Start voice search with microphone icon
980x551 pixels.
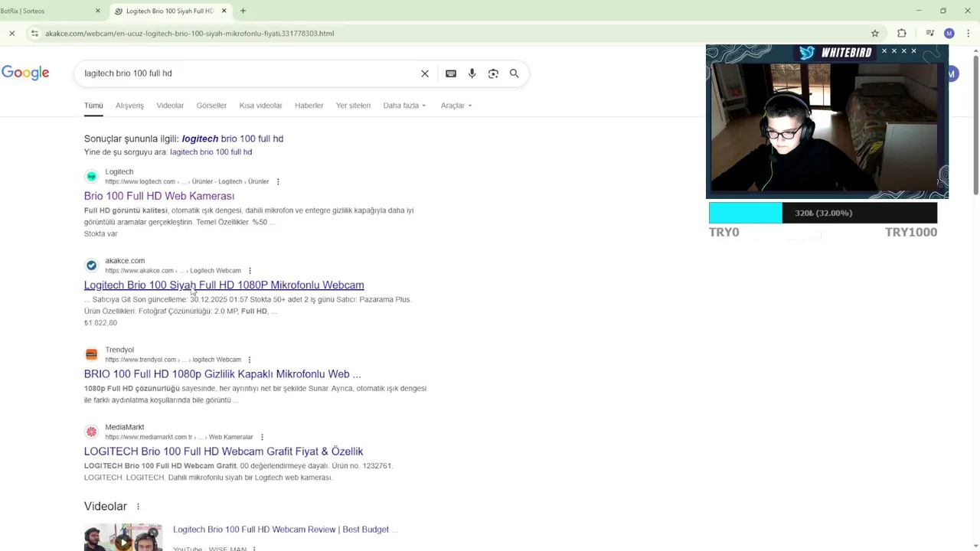472,73
